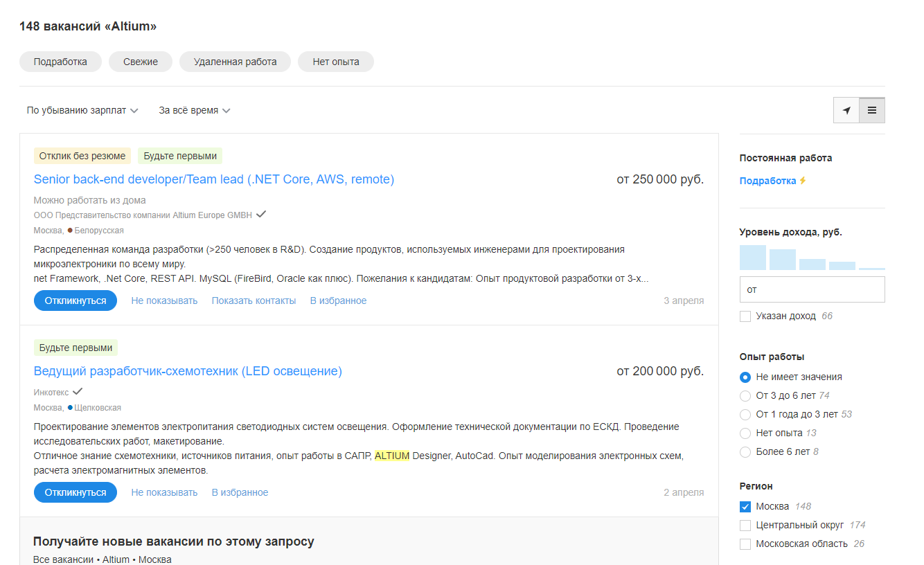
Task: Select Более 6 лет experience
Action: pyautogui.click(x=745, y=452)
